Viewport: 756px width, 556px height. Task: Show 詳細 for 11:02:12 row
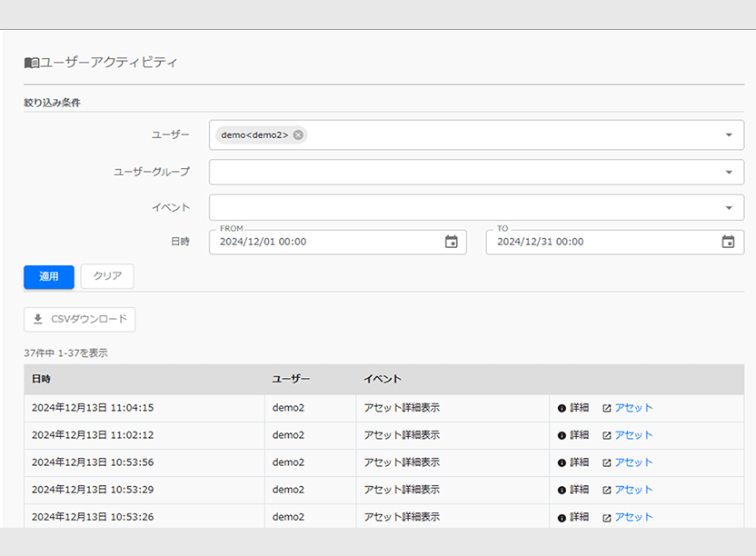579,435
